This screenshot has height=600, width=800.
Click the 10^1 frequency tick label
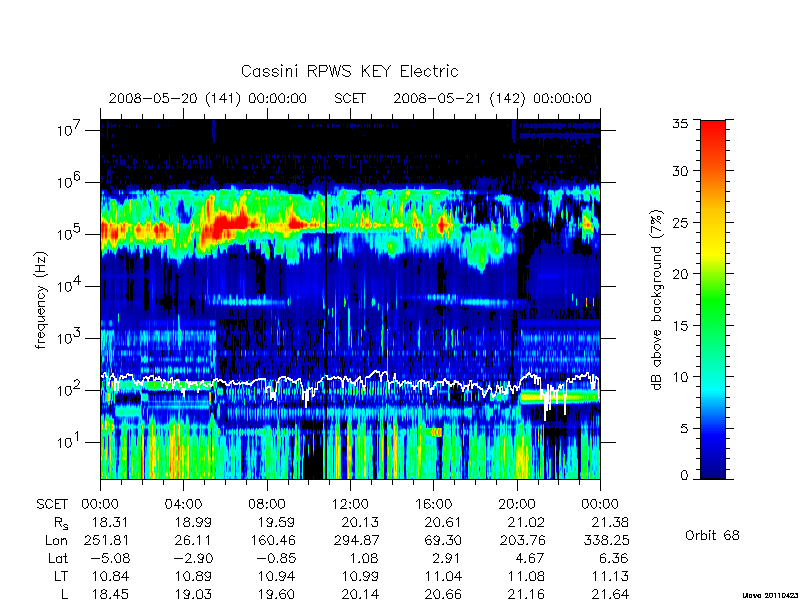click(69, 442)
